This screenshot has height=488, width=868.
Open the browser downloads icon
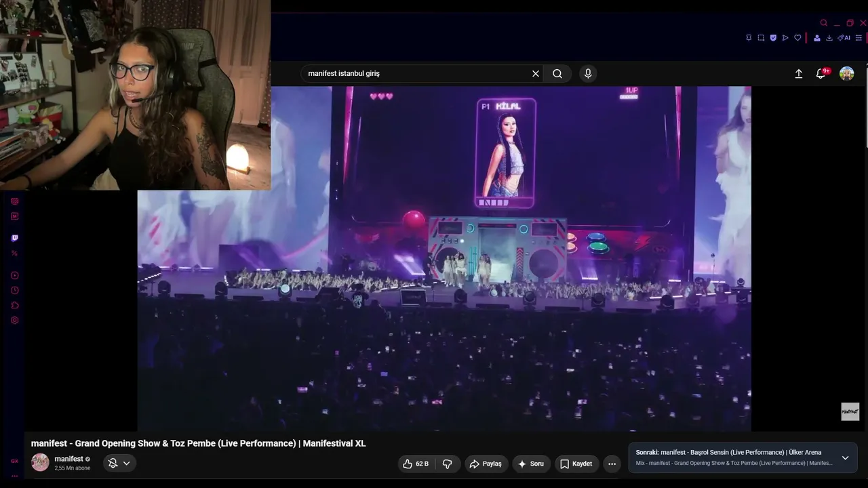pyautogui.click(x=829, y=38)
